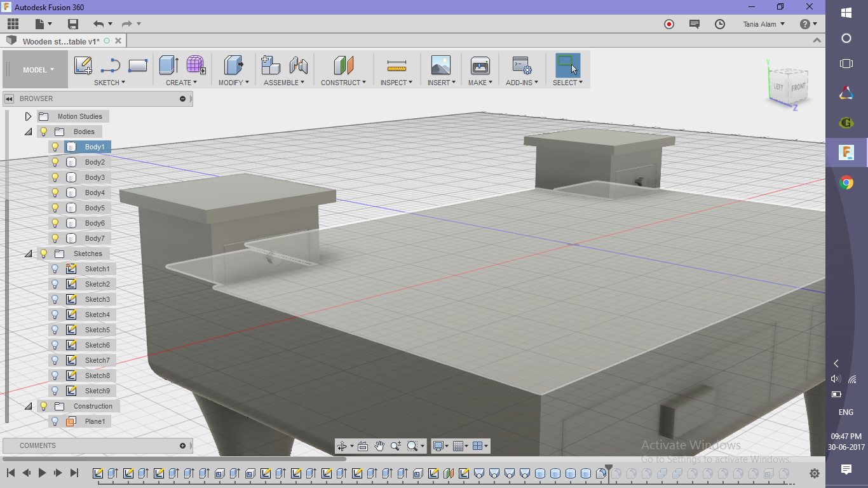
Task: Click the New Component assemble icon
Action: pos(271,65)
